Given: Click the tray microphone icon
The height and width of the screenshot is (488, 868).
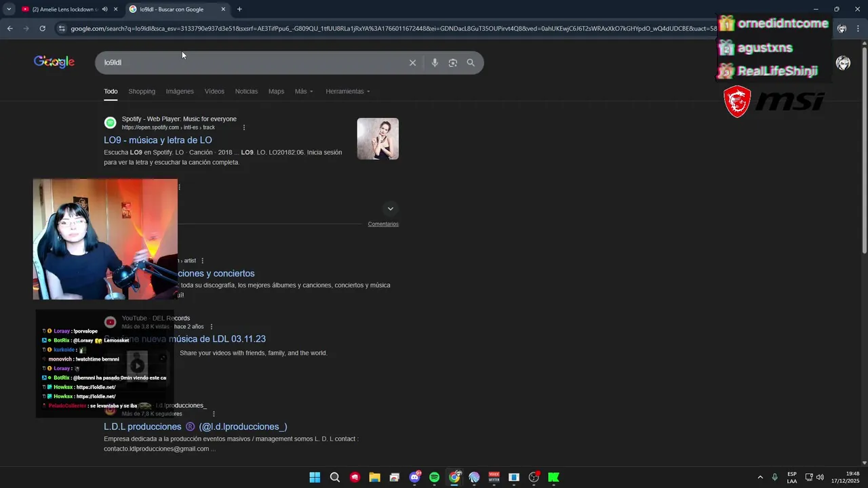Looking at the screenshot, I should (x=774, y=477).
